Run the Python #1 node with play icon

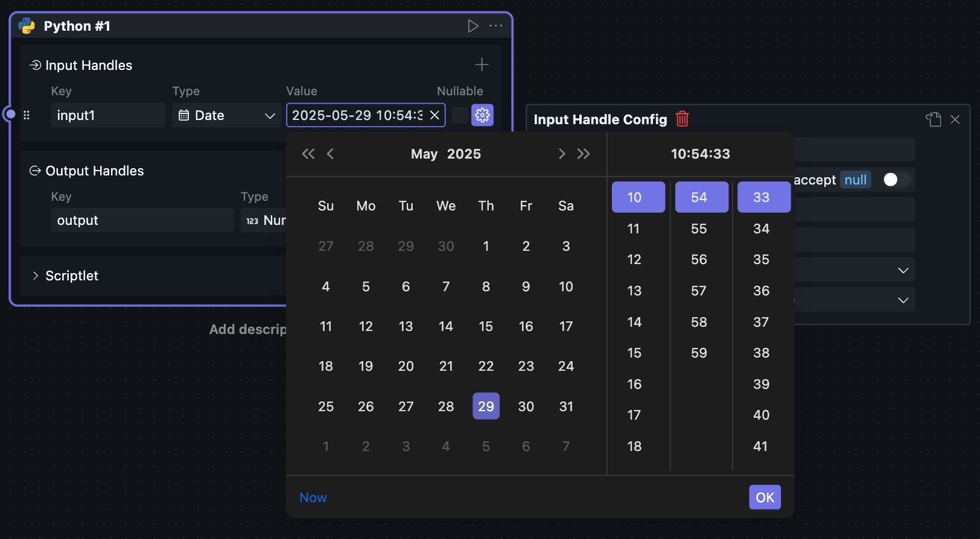(x=473, y=26)
